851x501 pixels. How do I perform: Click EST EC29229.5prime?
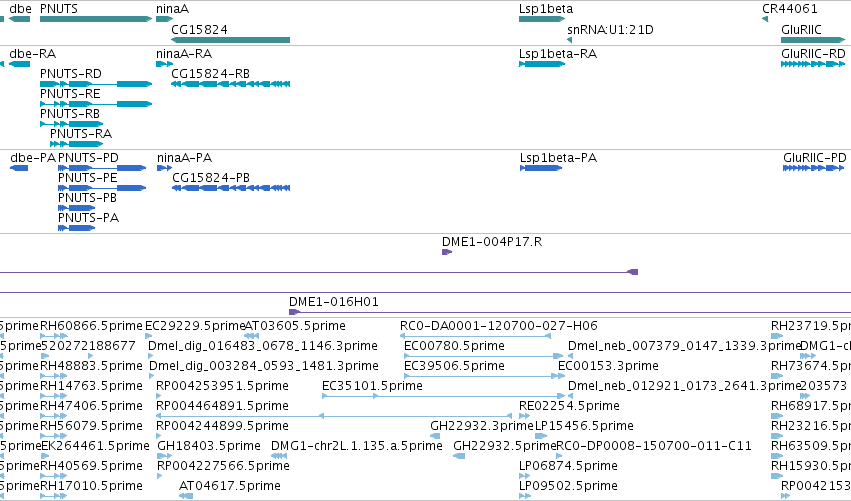point(195,326)
